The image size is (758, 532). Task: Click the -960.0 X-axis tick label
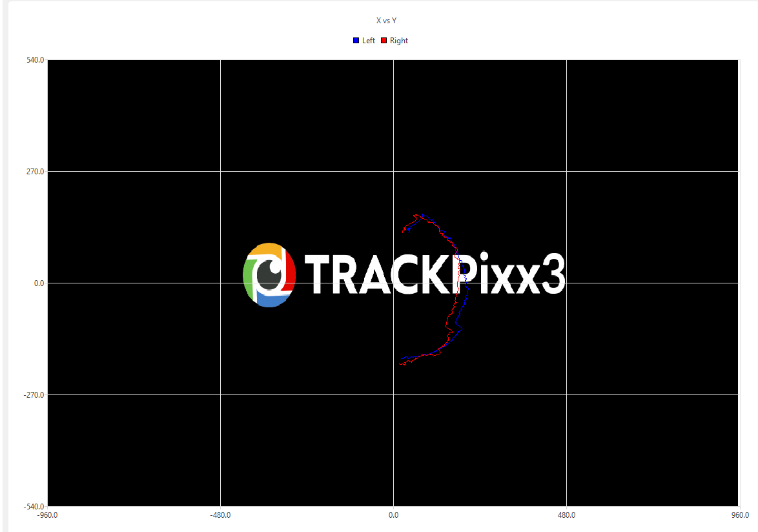(x=48, y=516)
